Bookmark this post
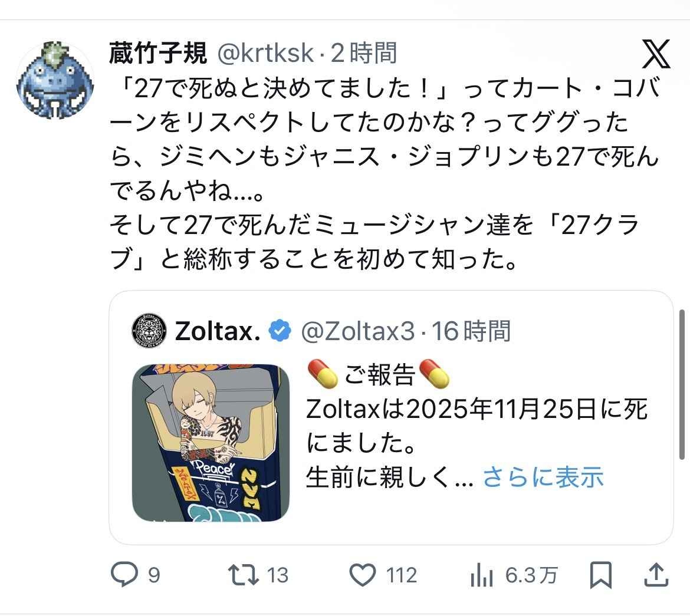 (601, 575)
